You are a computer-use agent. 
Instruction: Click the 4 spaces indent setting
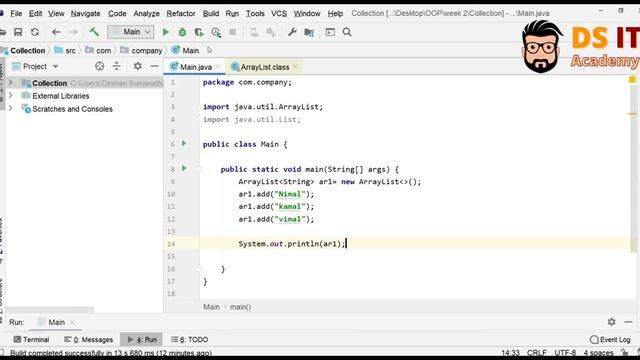coord(599,353)
